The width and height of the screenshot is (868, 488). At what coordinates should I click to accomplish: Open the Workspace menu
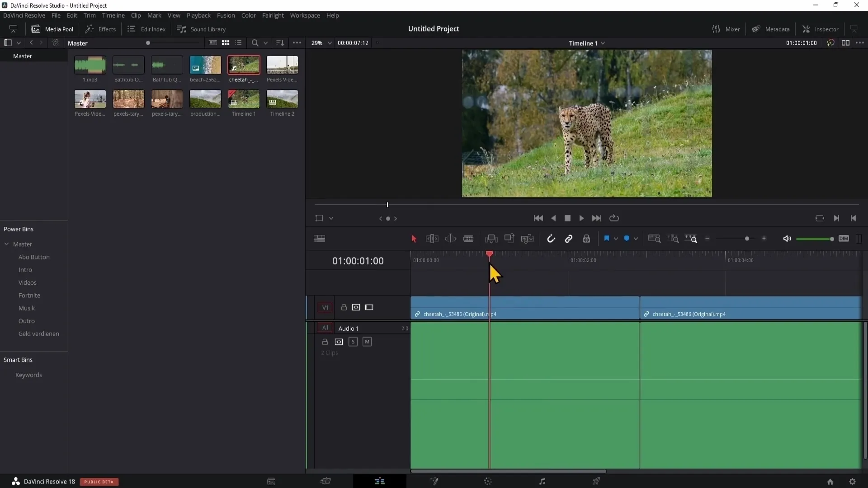pos(305,15)
